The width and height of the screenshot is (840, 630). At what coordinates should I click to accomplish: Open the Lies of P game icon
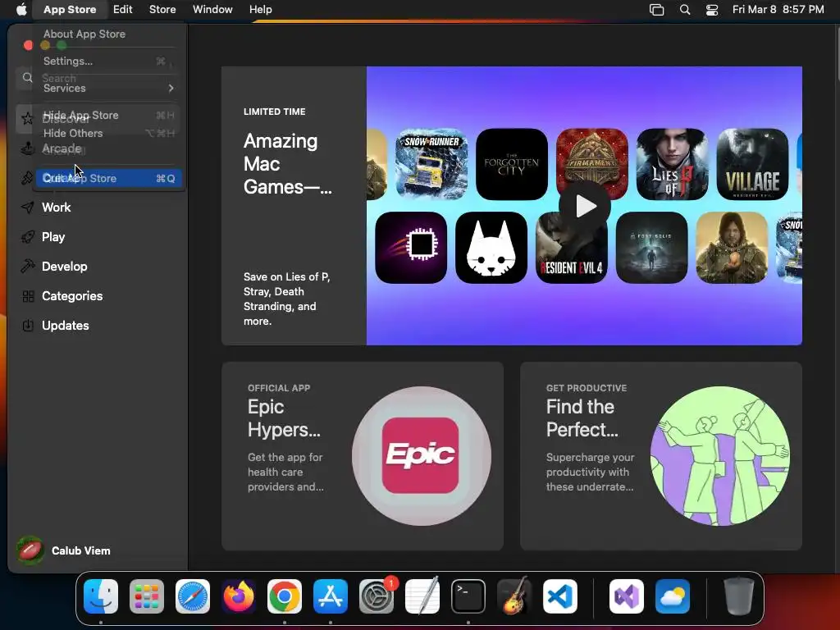(673, 164)
